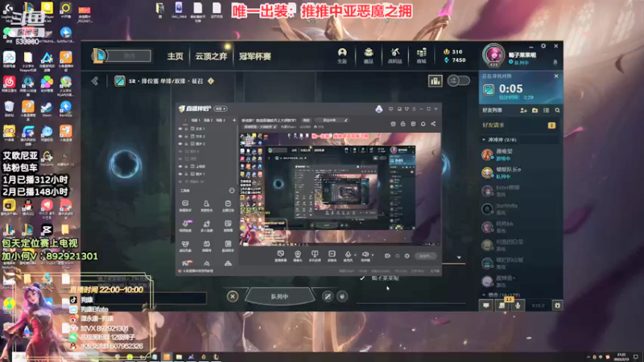This screenshot has height=362, width=644.
Task: Select scene tab 场景2
Action: [x=208, y=120]
